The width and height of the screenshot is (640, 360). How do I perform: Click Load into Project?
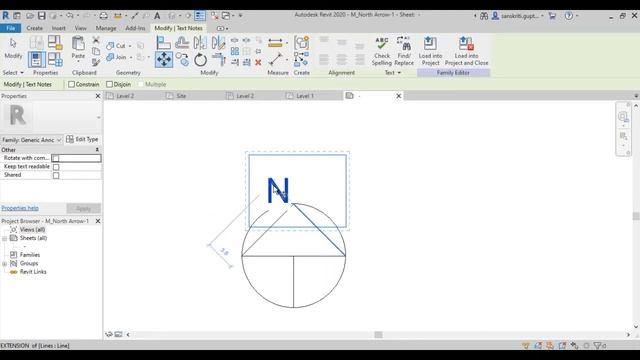(x=430, y=51)
